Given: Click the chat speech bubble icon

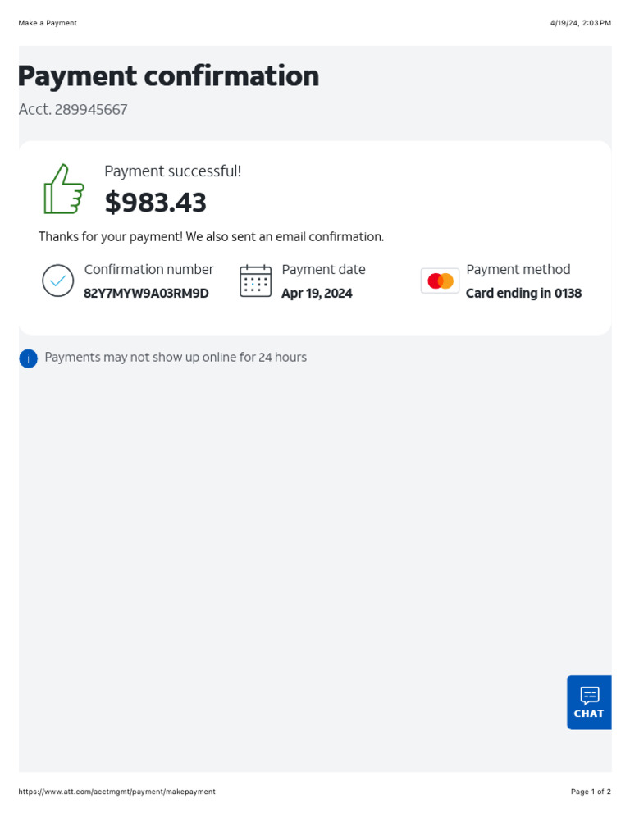Looking at the screenshot, I should point(589,696).
